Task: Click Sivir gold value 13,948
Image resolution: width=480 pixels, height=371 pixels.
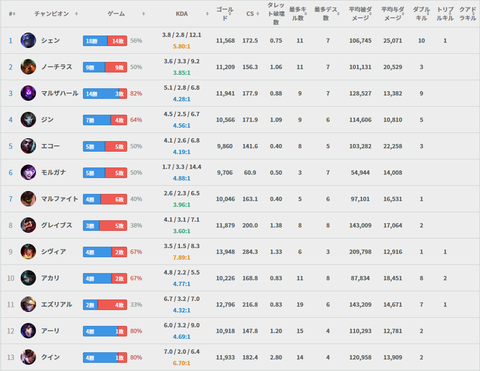Action: click(x=225, y=252)
